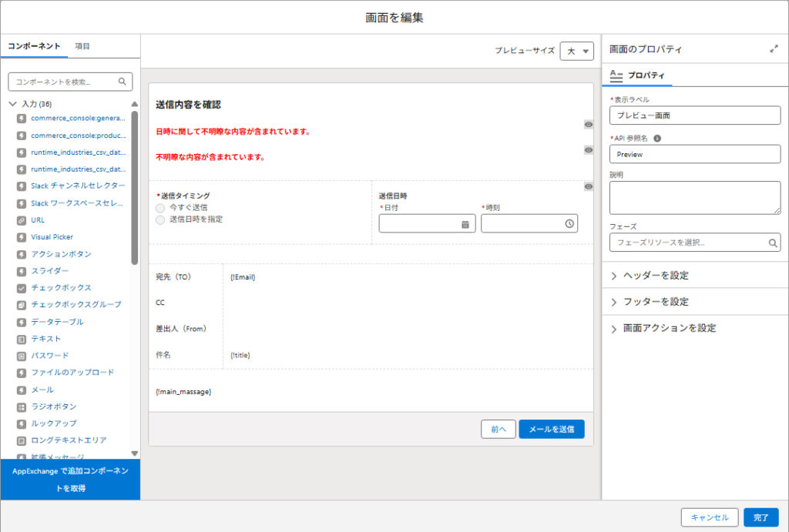Click the expand icon in 画面のプロパティ panel

pos(774,49)
